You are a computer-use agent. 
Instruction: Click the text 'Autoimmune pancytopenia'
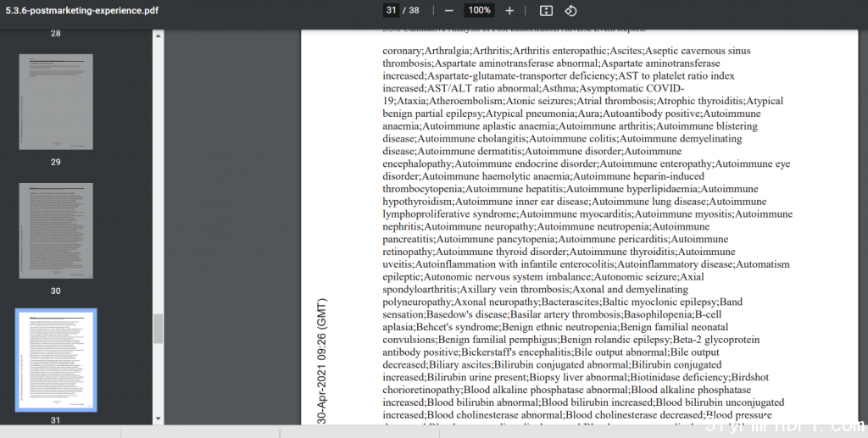(x=496, y=240)
